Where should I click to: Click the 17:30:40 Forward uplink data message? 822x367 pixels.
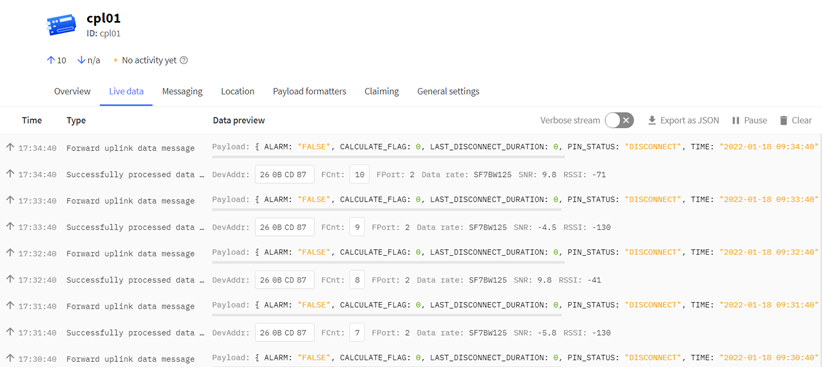[x=130, y=359]
